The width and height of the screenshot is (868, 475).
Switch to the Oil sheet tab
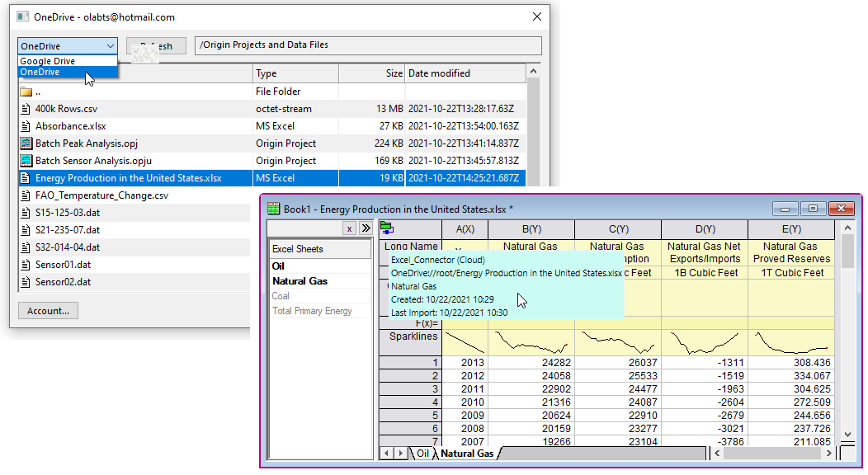pyautogui.click(x=422, y=454)
